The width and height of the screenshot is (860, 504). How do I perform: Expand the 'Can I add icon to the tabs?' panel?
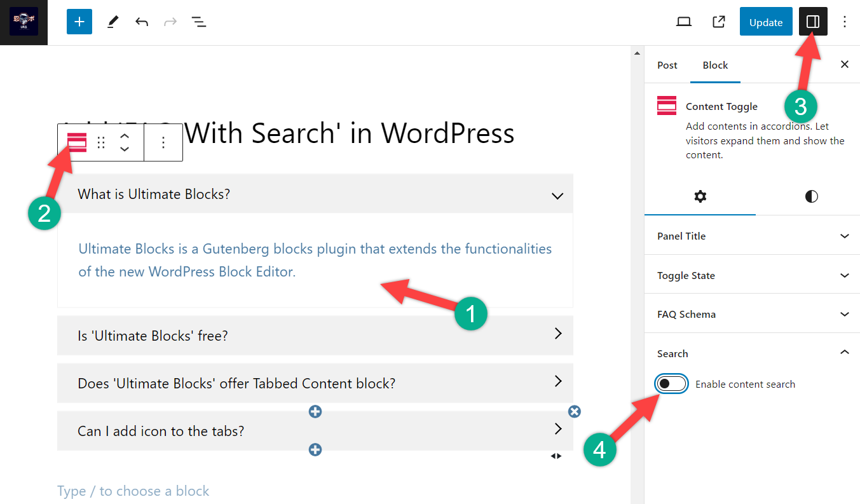point(558,429)
